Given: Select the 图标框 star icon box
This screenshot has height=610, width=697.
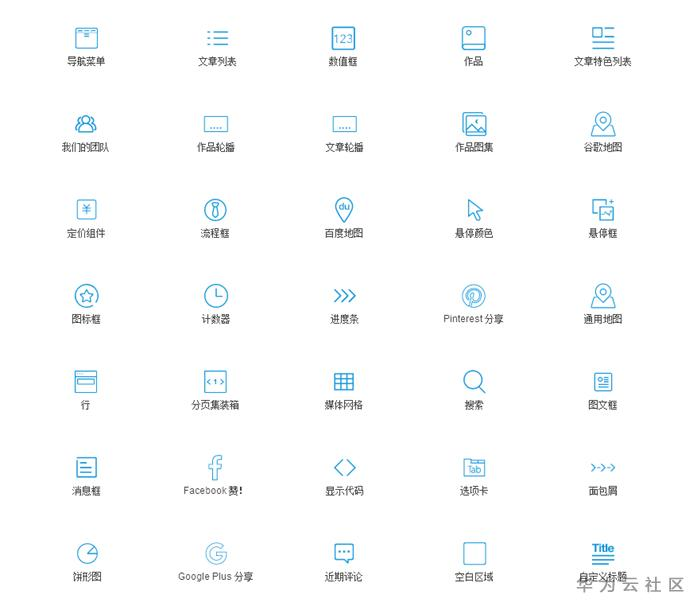Looking at the screenshot, I should 87,296.
